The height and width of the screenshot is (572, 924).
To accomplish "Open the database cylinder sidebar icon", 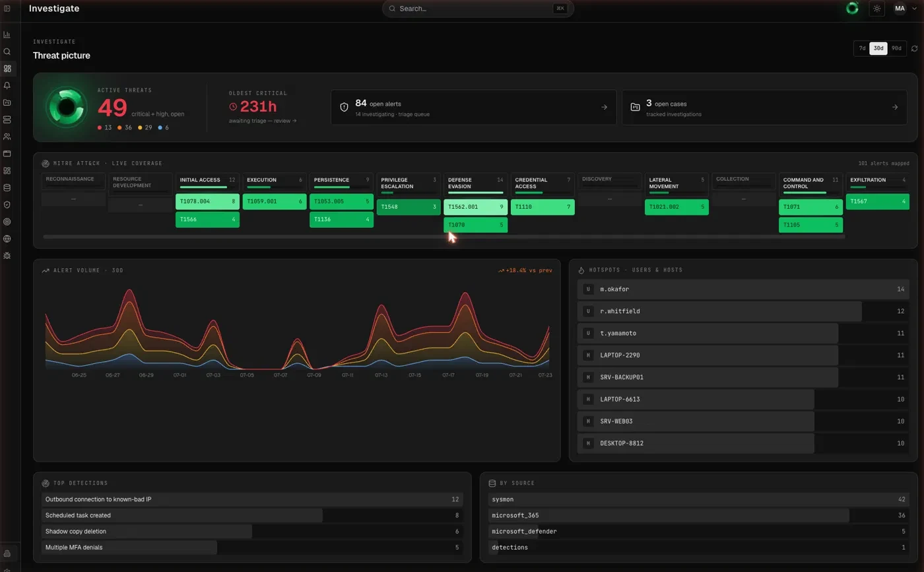I will [x=7, y=188].
